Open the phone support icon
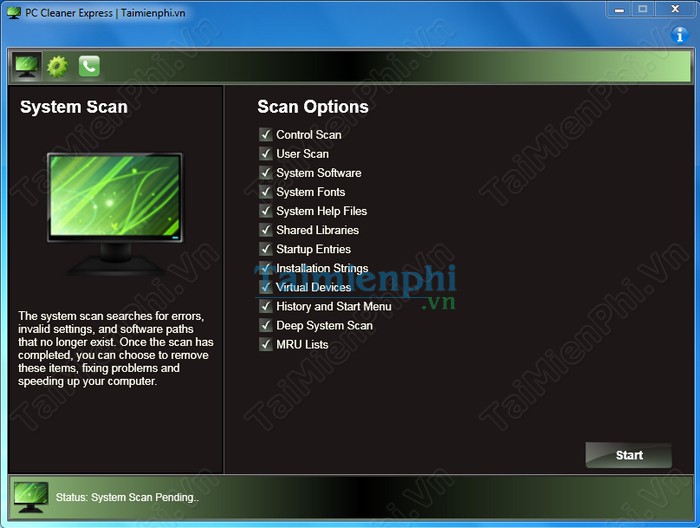The width and height of the screenshot is (700, 528). click(89, 67)
